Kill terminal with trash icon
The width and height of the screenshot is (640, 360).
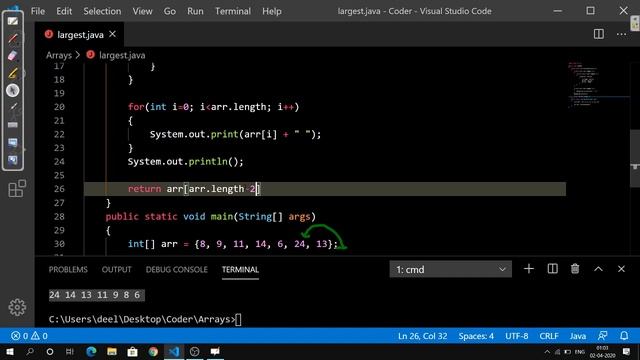pyautogui.click(x=575, y=269)
